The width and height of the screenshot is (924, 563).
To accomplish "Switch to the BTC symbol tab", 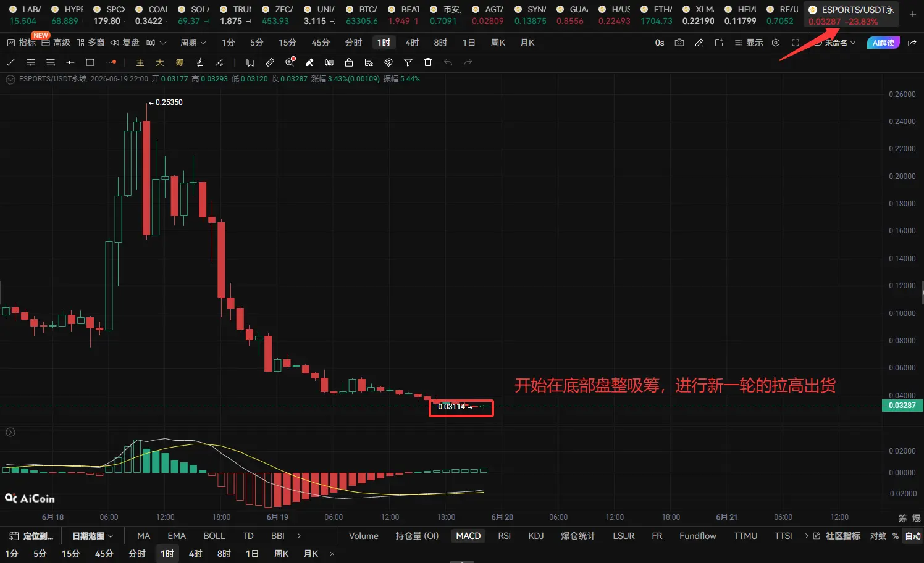I will point(361,15).
